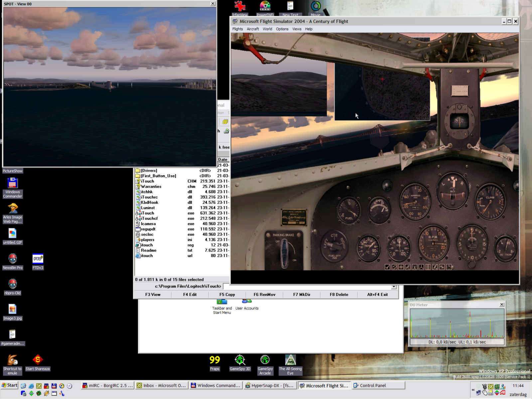Open FTDv3 desktop icon
The image size is (532, 399).
(x=38, y=262)
